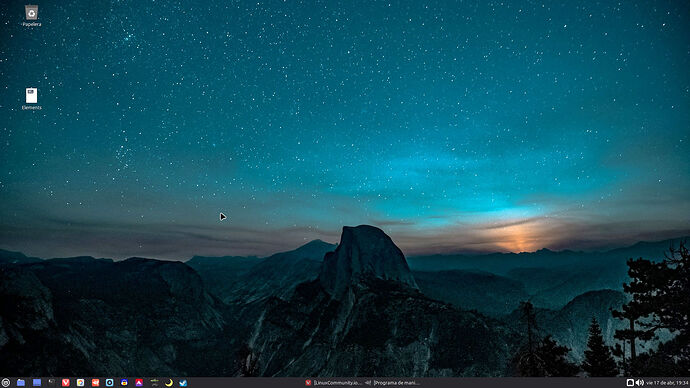Open the main menu button in the panel
The height and width of the screenshot is (388, 690).
tap(5, 383)
